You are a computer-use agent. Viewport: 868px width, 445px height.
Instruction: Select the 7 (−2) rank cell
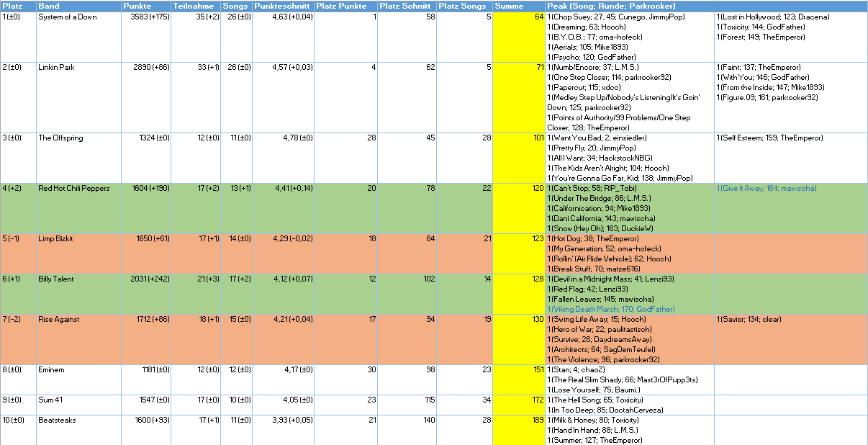coord(18,339)
